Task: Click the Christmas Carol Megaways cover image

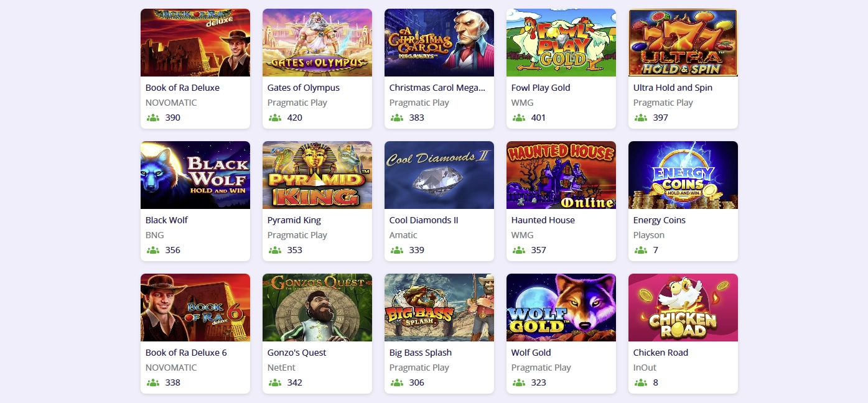Action: pos(439,42)
